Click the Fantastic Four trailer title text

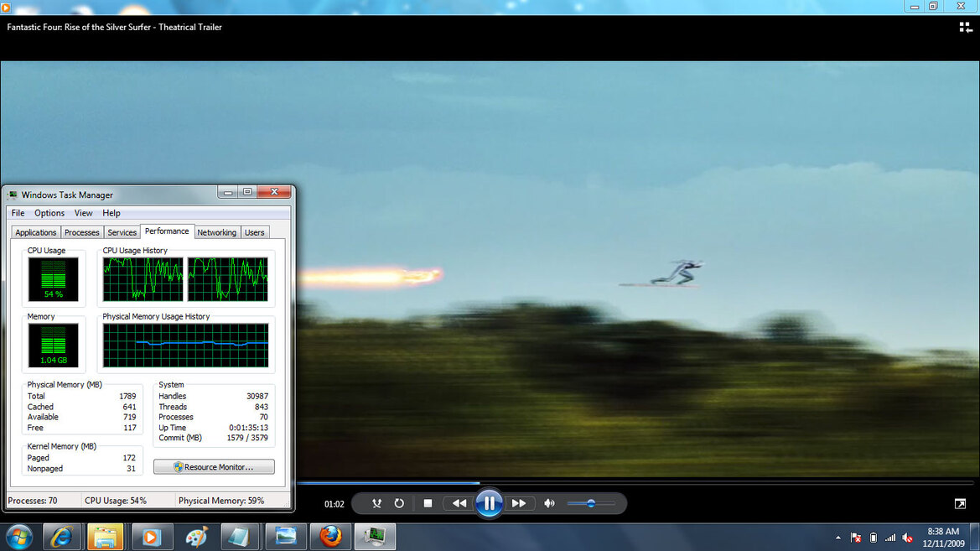click(114, 27)
